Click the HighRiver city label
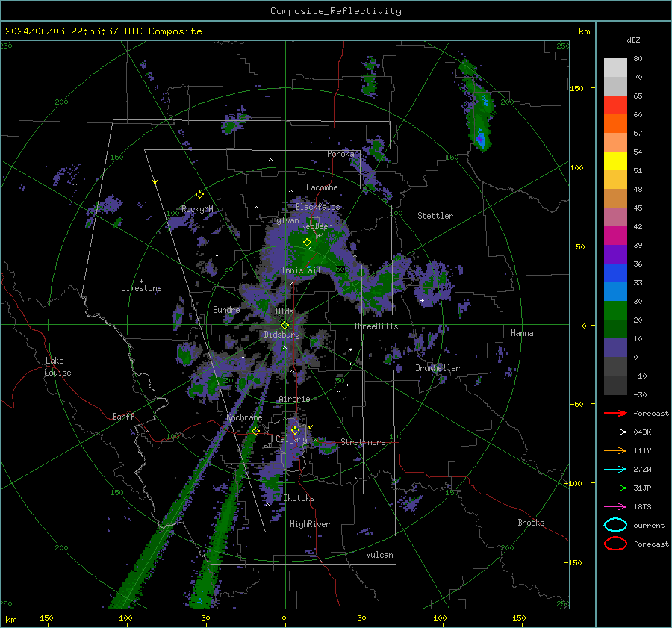Viewport: 672px width, 628px height. pos(310,524)
